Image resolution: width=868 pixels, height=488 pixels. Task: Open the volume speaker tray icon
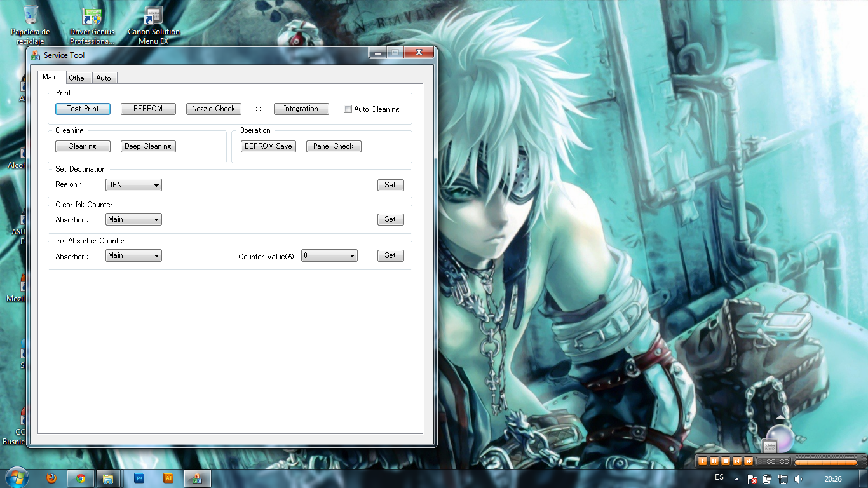click(798, 478)
